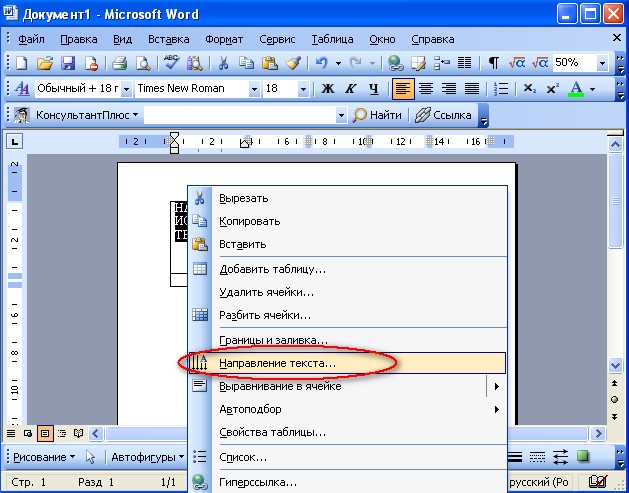Toggle right text alignment

click(449, 88)
